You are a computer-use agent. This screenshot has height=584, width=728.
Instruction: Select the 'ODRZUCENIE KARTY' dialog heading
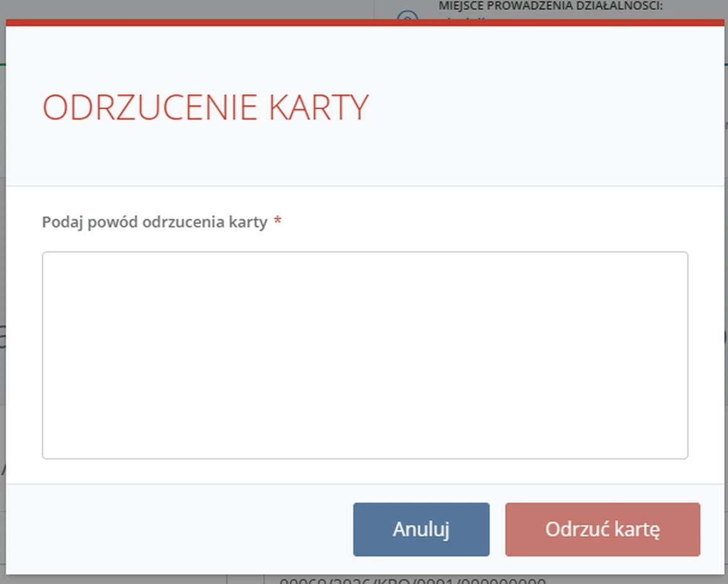(206, 107)
